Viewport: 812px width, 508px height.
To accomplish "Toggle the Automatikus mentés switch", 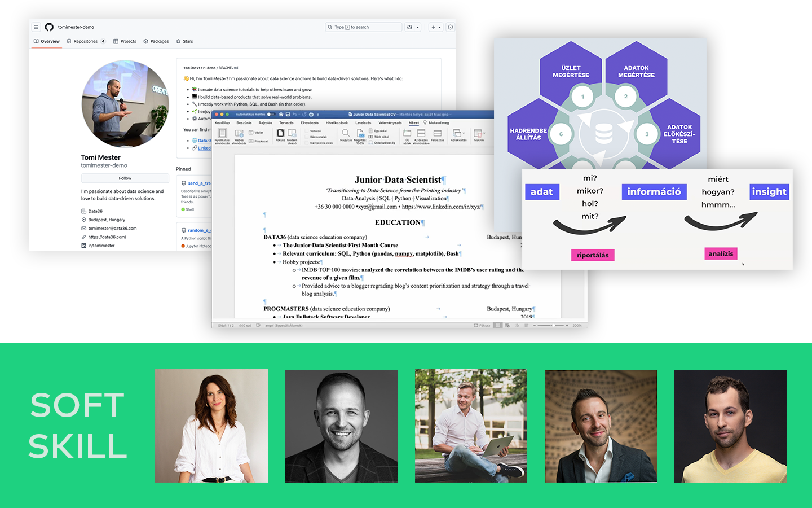I will coord(270,115).
